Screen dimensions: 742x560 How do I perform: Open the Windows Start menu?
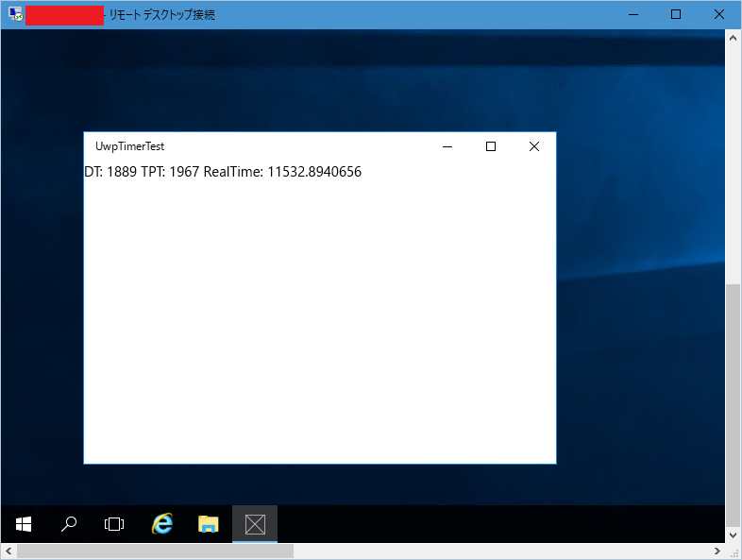pyautogui.click(x=24, y=524)
